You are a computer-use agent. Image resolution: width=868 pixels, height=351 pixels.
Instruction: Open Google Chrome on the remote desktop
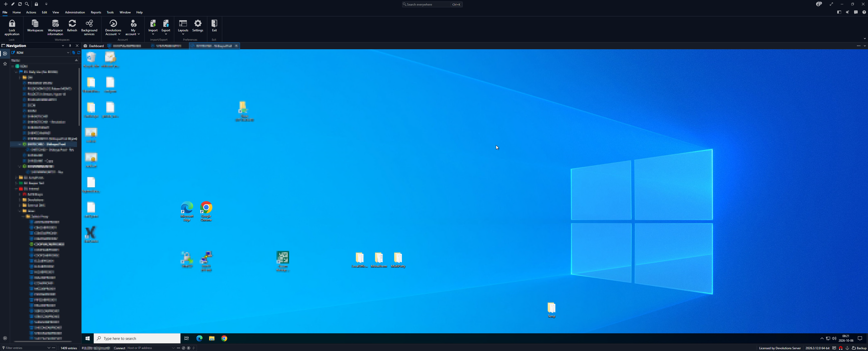206,212
